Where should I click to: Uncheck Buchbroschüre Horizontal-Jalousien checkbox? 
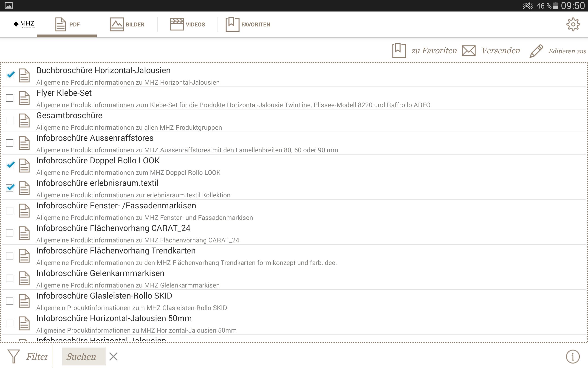click(10, 75)
